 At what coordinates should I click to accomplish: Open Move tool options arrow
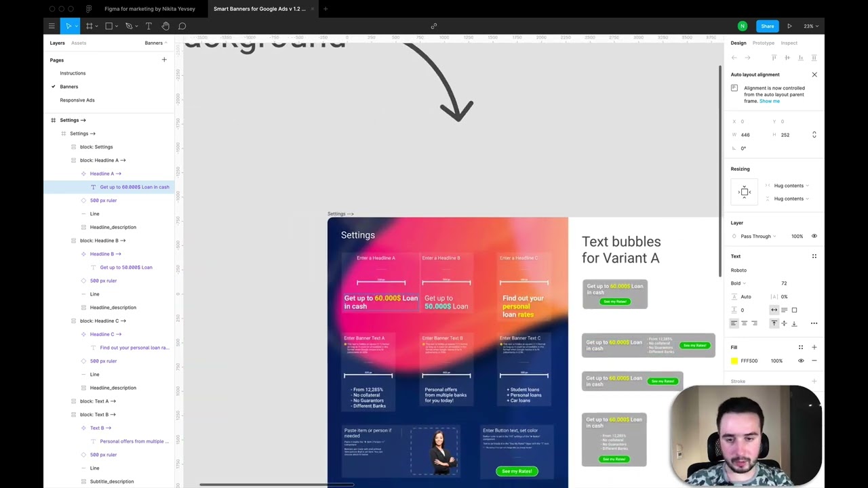pos(77,26)
